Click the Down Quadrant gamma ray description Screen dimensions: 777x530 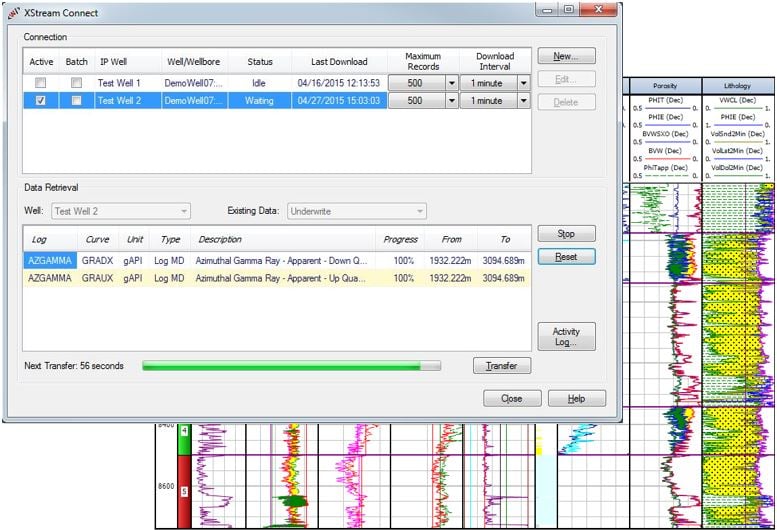point(281,261)
